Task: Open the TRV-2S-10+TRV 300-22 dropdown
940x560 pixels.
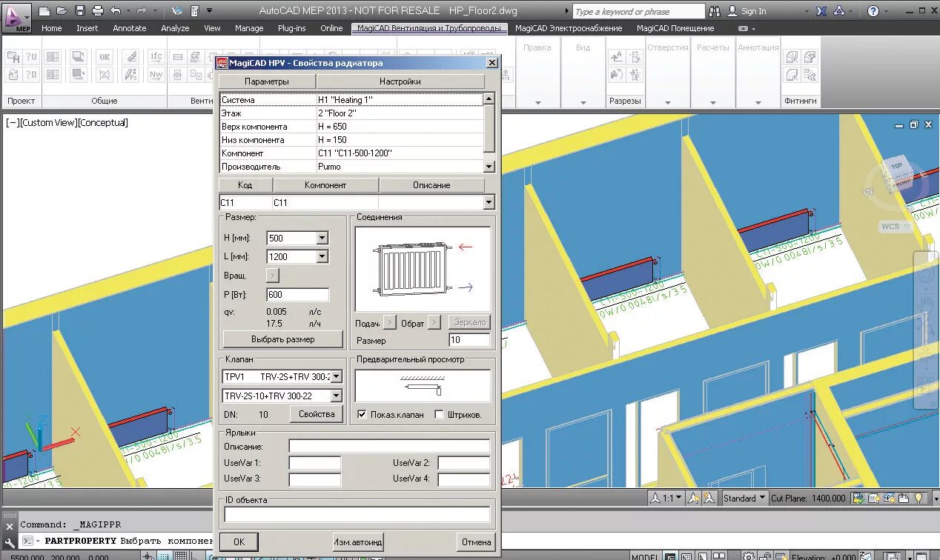Action: [336, 396]
